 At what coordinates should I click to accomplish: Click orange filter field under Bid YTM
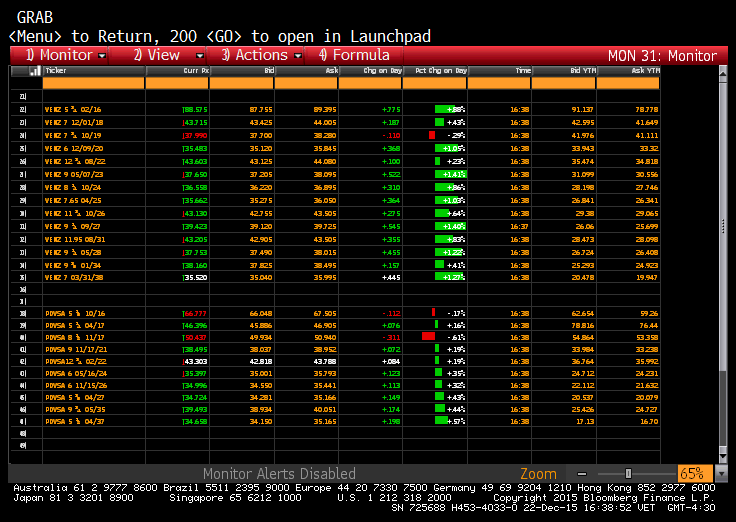click(564, 83)
